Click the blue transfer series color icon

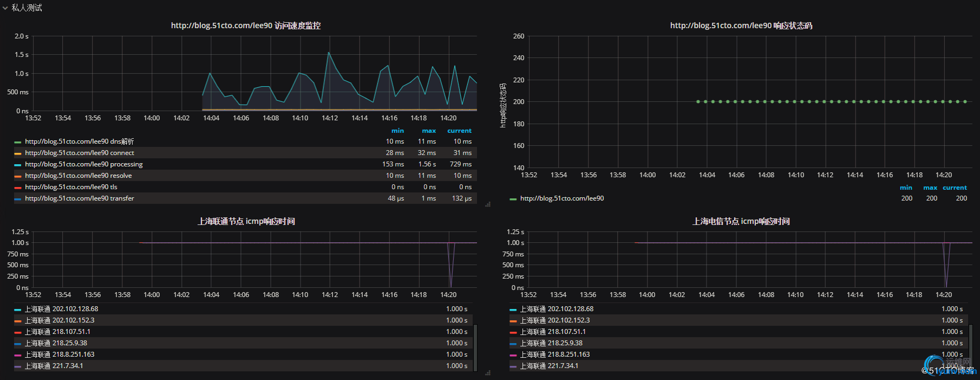coord(18,199)
